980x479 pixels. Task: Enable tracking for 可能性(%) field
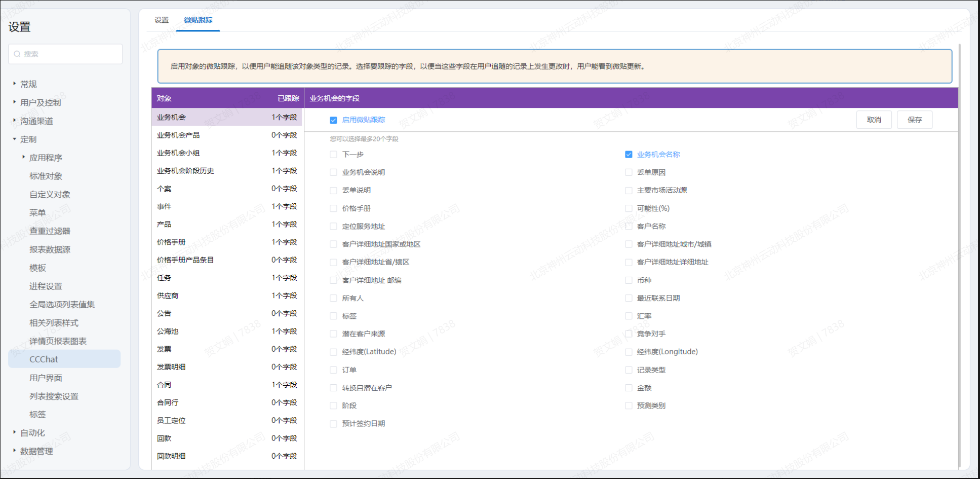(629, 208)
